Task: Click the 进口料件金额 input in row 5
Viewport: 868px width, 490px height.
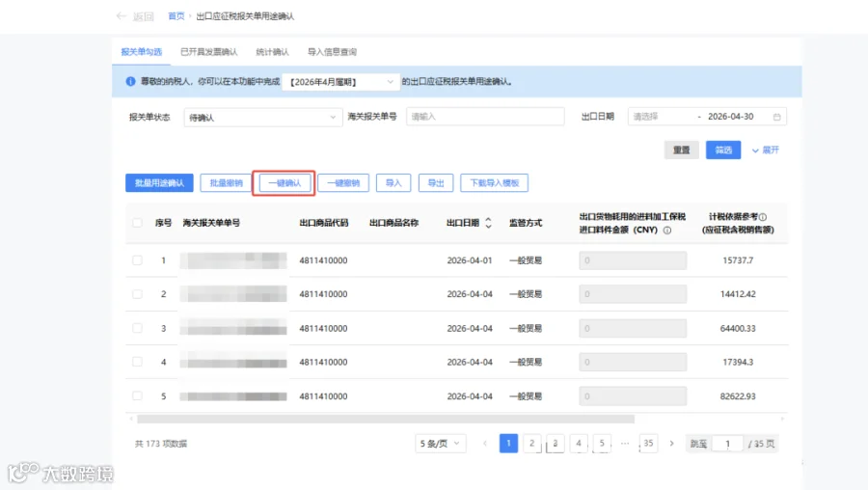Action: 633,396
